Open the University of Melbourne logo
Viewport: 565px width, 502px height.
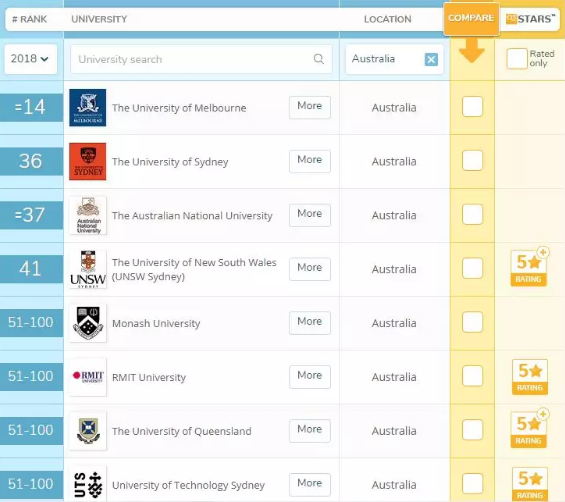click(88, 107)
